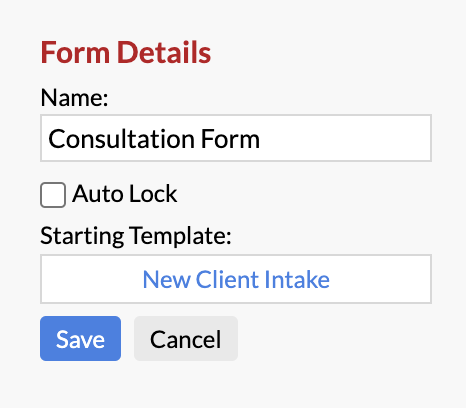Change the starting template from New Client Intake

coord(236,279)
